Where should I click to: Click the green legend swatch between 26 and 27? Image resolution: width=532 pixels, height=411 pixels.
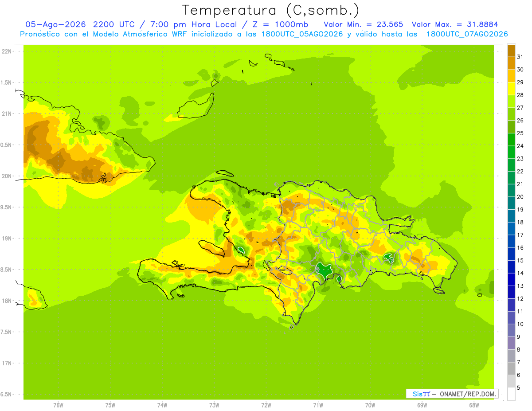click(x=511, y=114)
